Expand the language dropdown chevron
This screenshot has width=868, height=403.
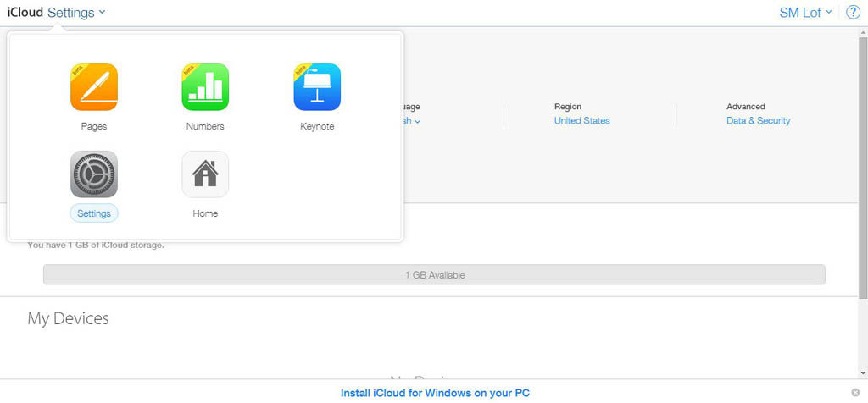tap(417, 122)
